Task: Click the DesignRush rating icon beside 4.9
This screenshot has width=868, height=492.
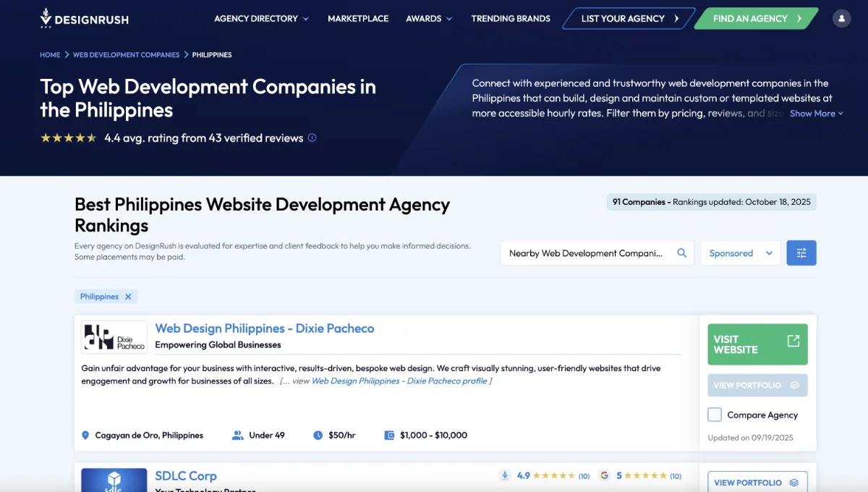Action: click(505, 475)
